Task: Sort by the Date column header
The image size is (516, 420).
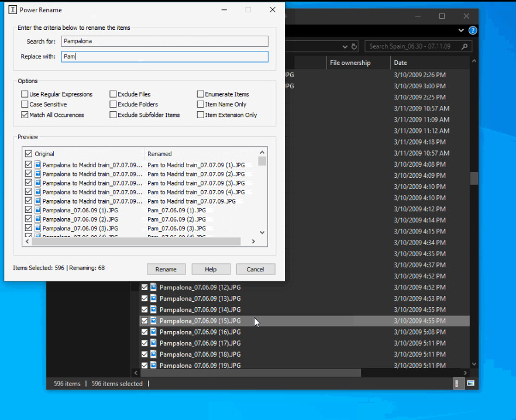Action: [x=401, y=63]
